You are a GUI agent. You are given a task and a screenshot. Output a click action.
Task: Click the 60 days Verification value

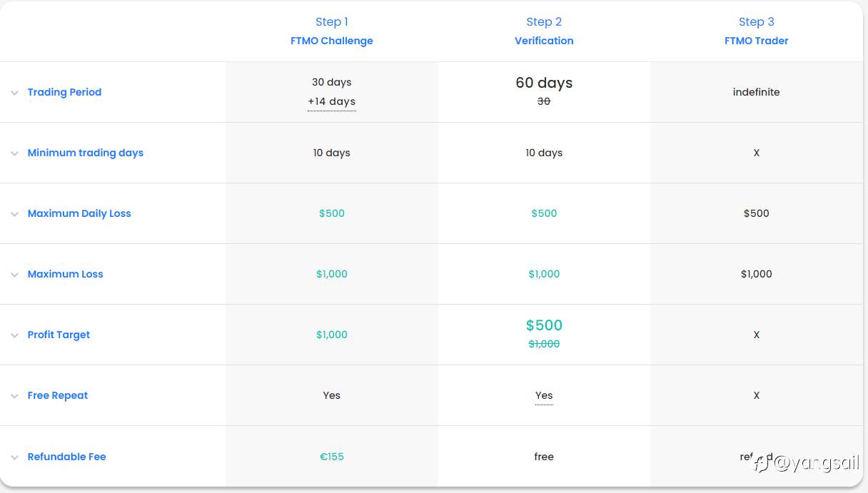click(544, 83)
